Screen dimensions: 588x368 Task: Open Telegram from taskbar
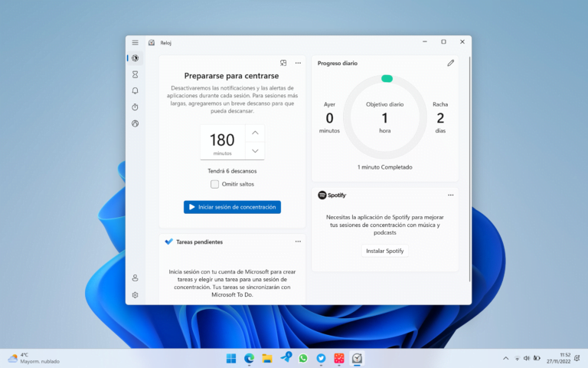pos(285,358)
